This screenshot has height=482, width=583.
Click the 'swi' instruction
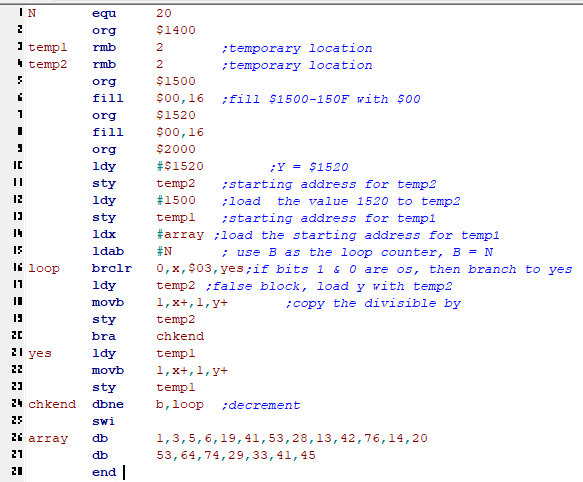(x=104, y=421)
